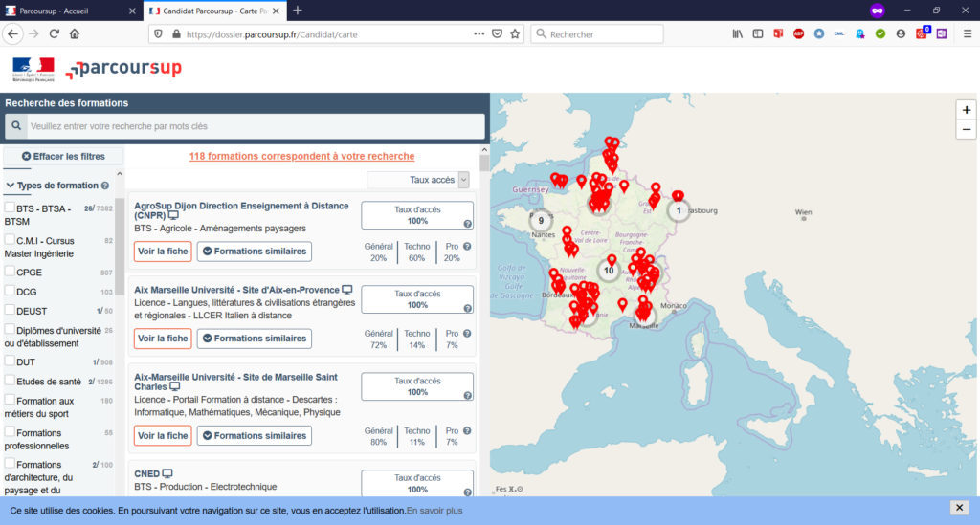Show site information via the padlock icon
980x525 pixels.
(x=176, y=34)
